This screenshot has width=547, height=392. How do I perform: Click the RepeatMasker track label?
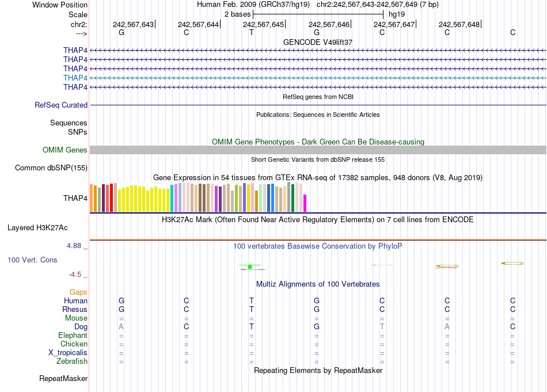pos(63,378)
